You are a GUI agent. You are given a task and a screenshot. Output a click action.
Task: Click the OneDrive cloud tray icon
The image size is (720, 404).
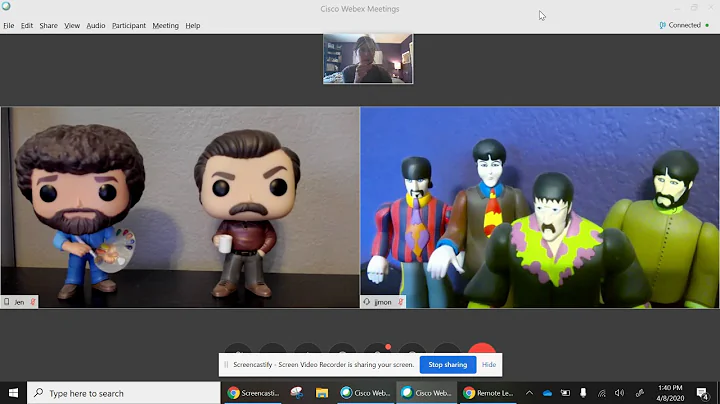click(547, 393)
